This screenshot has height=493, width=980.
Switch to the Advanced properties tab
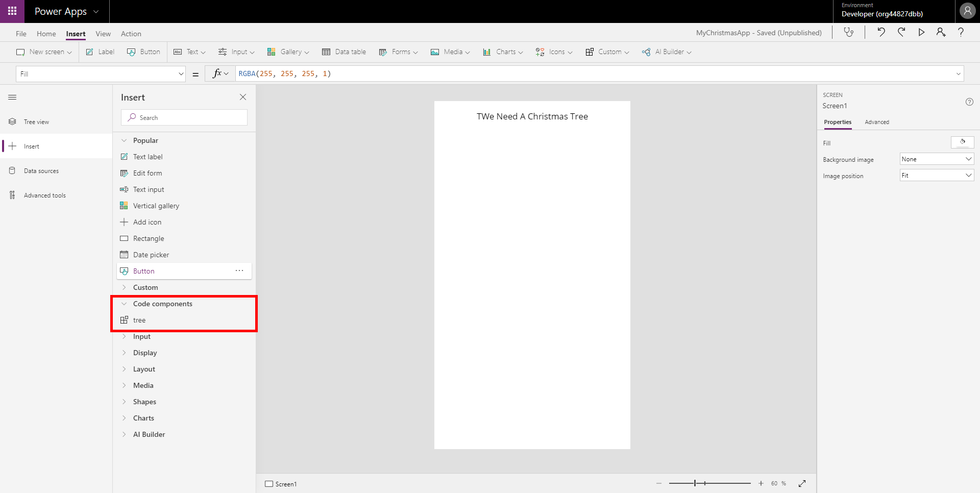pos(876,122)
